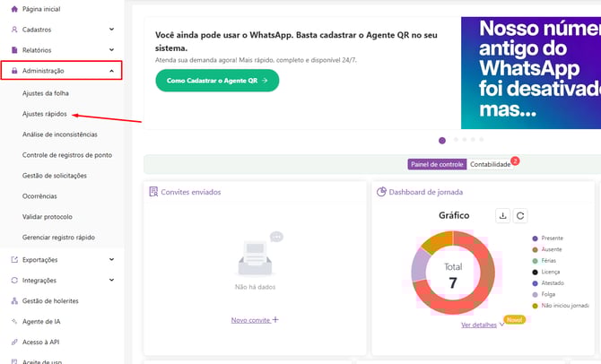The image size is (601, 364).
Task: Click the Agente de IA icon
Action: [13, 321]
